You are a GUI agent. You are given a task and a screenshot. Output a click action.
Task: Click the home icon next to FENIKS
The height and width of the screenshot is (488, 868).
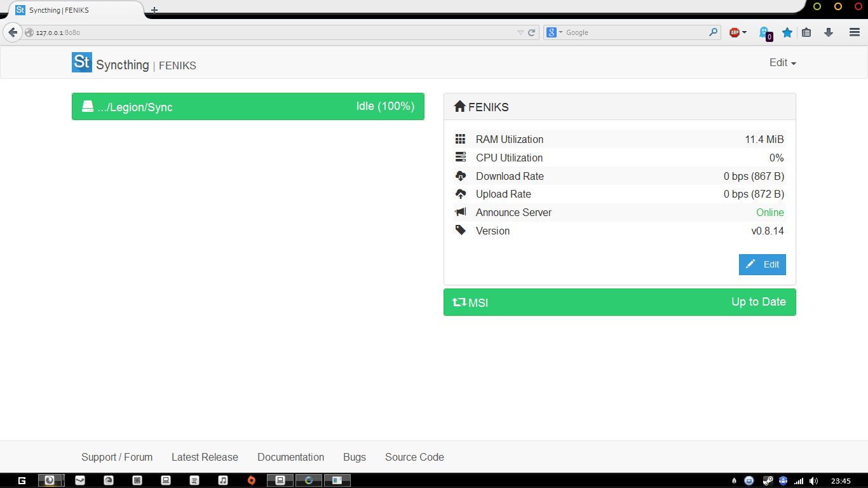460,107
